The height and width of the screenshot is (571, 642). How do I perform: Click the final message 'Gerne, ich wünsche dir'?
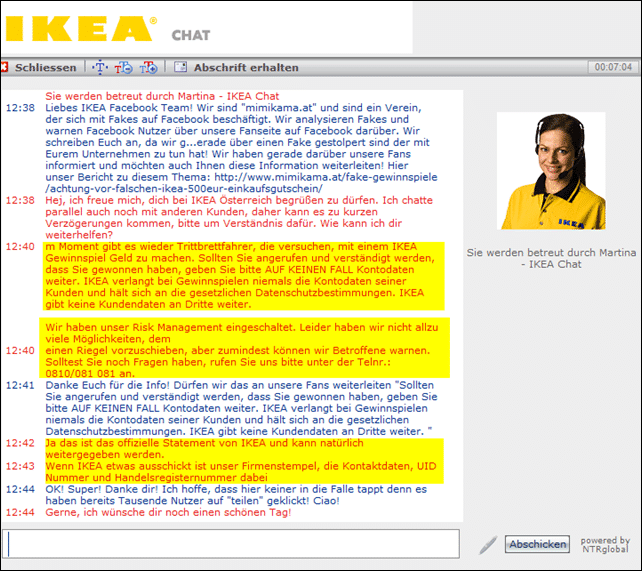[168, 512]
